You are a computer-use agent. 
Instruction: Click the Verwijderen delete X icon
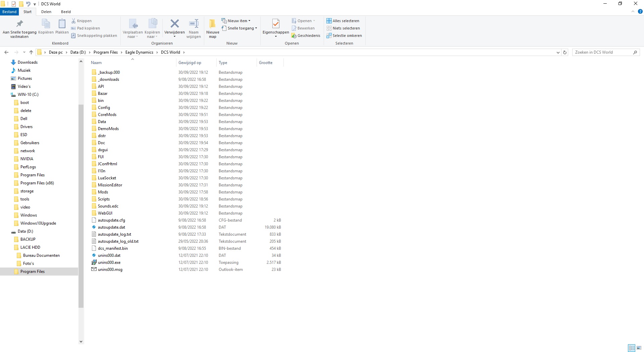[x=174, y=23]
